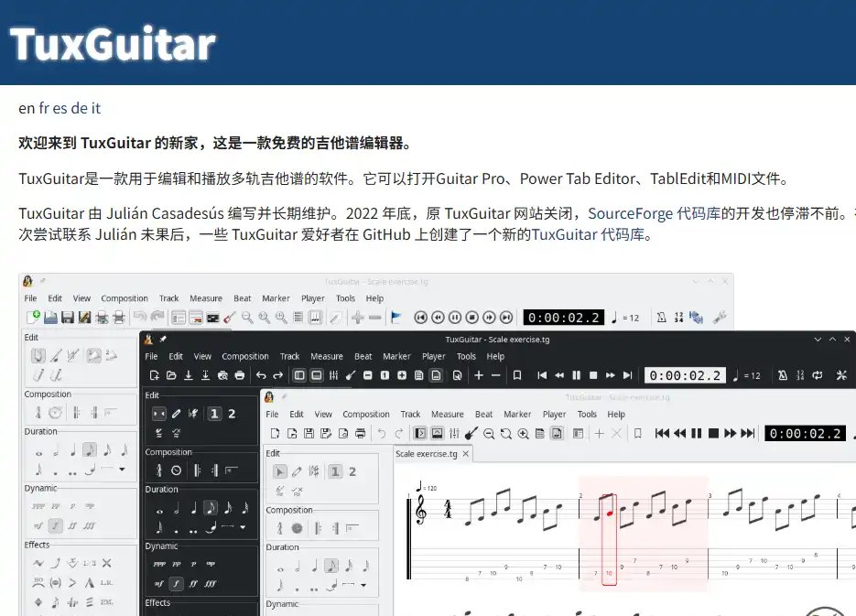Click pause button in dark window transport
The height and width of the screenshot is (616, 856).
point(576,375)
